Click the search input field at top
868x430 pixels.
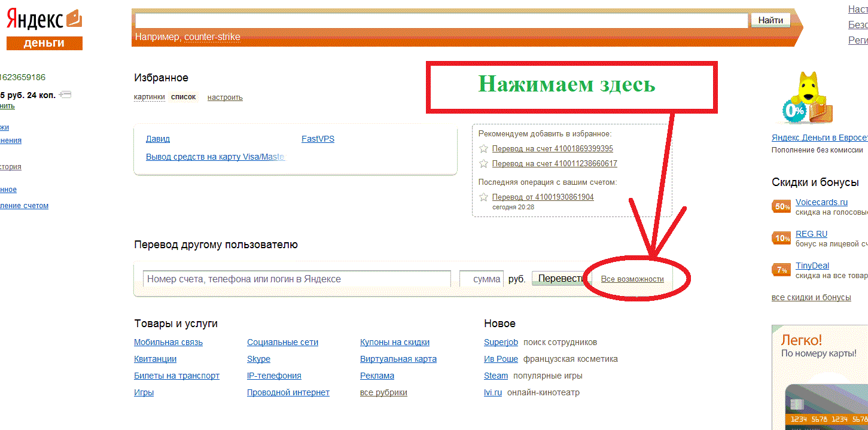(441, 20)
